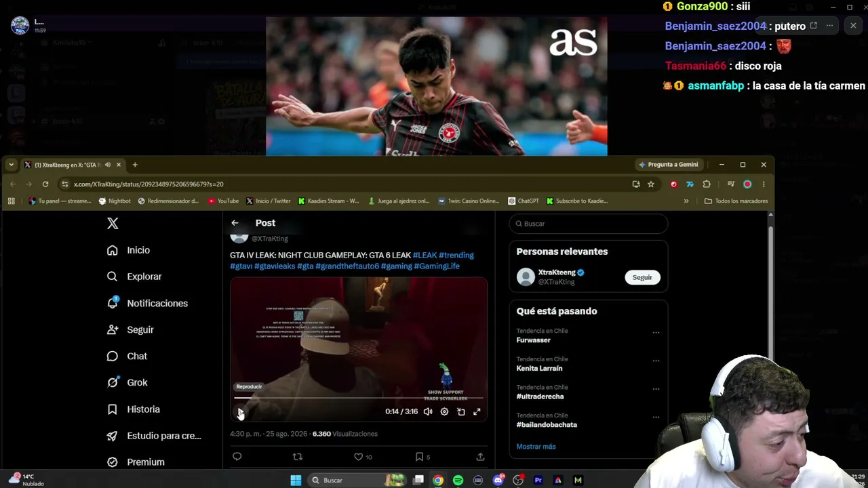868x488 pixels.
Task: Mute the XtraKteeng tab audio
Action: click(107, 165)
